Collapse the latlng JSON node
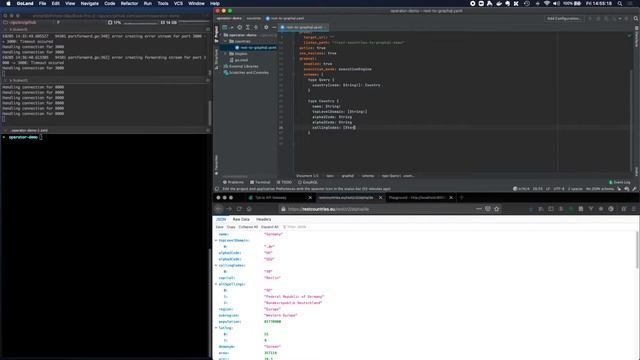Image resolution: width=640 pixels, height=360 pixels. [x=216, y=328]
